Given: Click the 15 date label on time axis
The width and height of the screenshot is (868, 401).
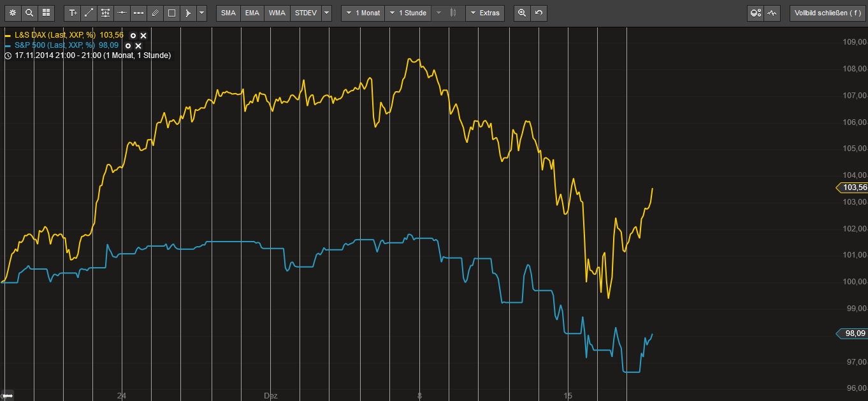Looking at the screenshot, I should tap(568, 396).
